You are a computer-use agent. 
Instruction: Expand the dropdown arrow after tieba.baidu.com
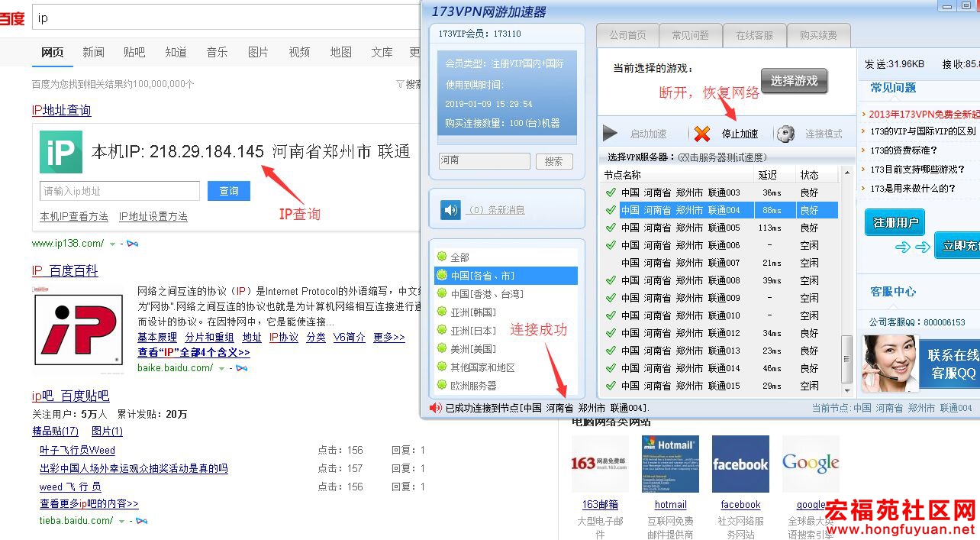(x=121, y=522)
